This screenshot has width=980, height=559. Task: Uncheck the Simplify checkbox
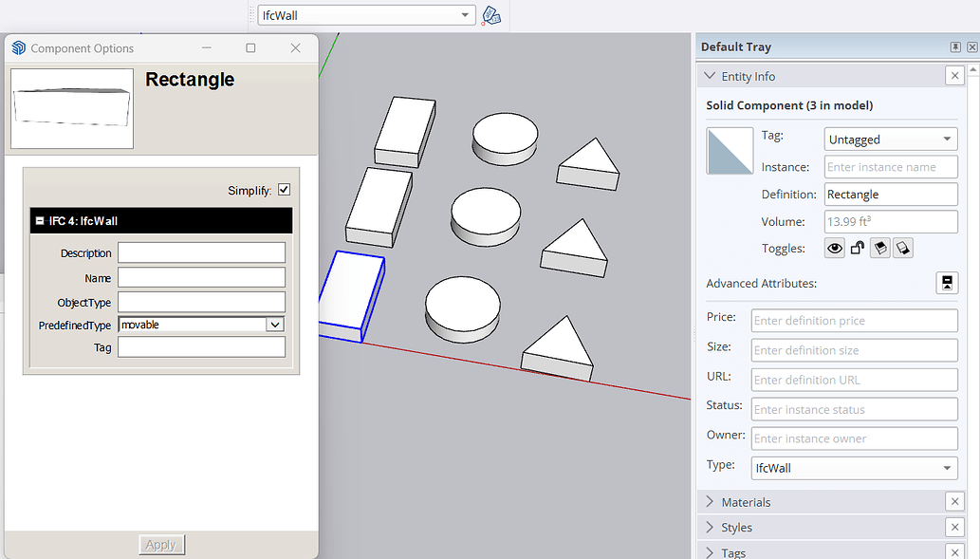[284, 189]
